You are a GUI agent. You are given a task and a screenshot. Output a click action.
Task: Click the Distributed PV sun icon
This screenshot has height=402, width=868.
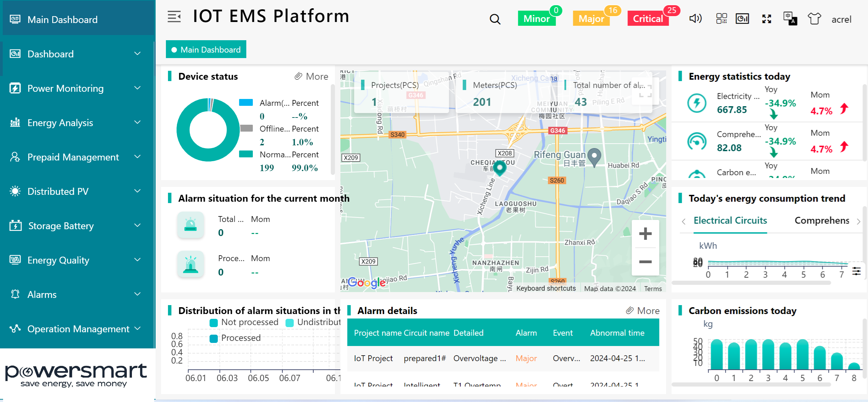point(15,191)
